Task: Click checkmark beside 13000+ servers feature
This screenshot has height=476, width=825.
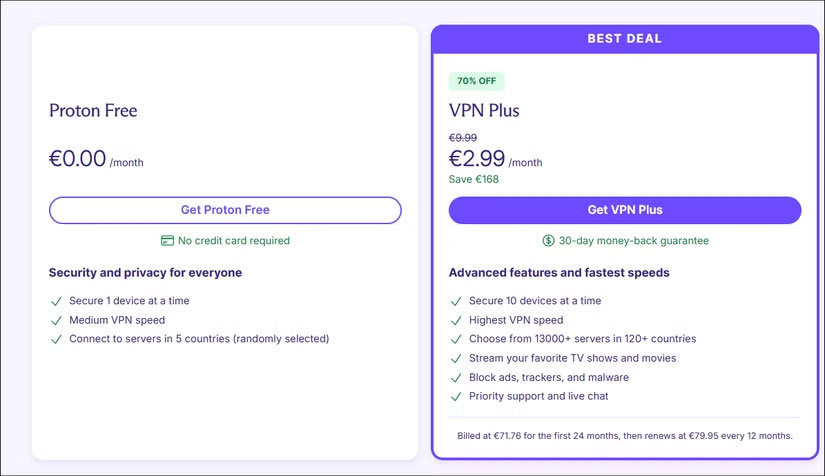Action: (455, 339)
